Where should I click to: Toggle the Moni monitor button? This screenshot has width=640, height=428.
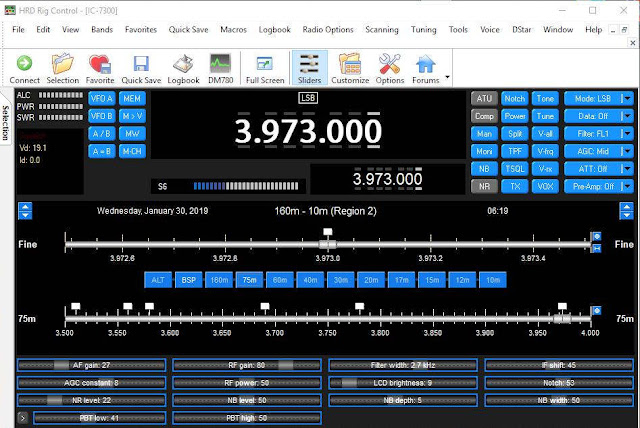tap(484, 151)
